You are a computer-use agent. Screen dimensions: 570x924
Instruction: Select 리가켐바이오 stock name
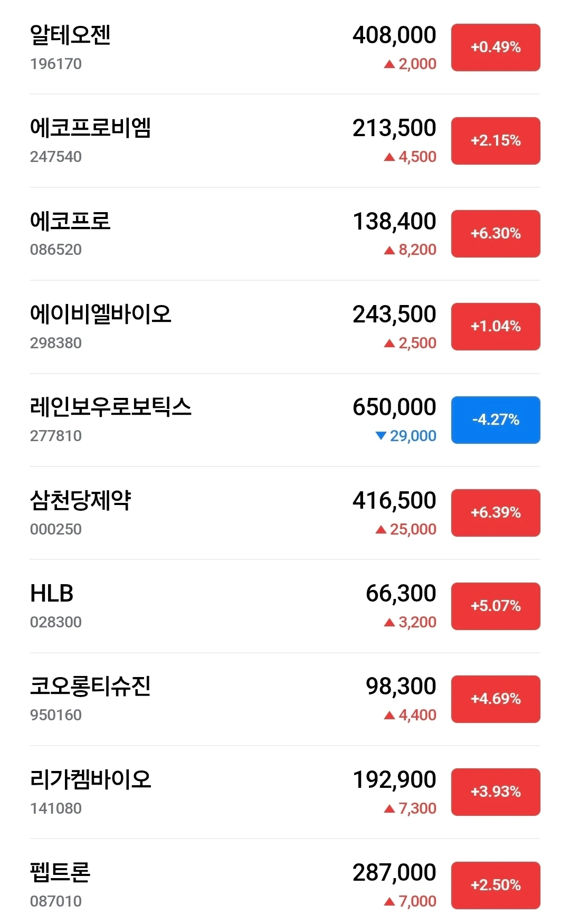point(90,779)
